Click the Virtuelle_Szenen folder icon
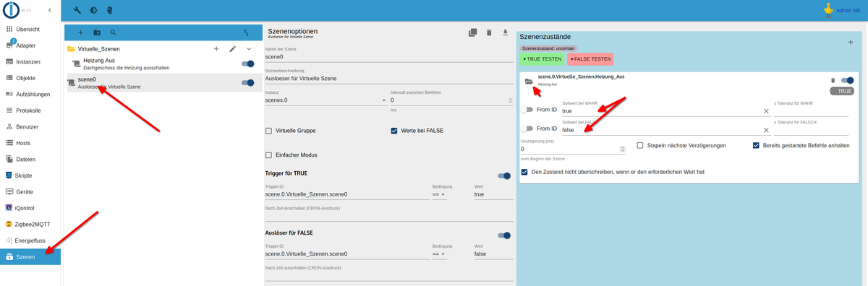 (71, 49)
